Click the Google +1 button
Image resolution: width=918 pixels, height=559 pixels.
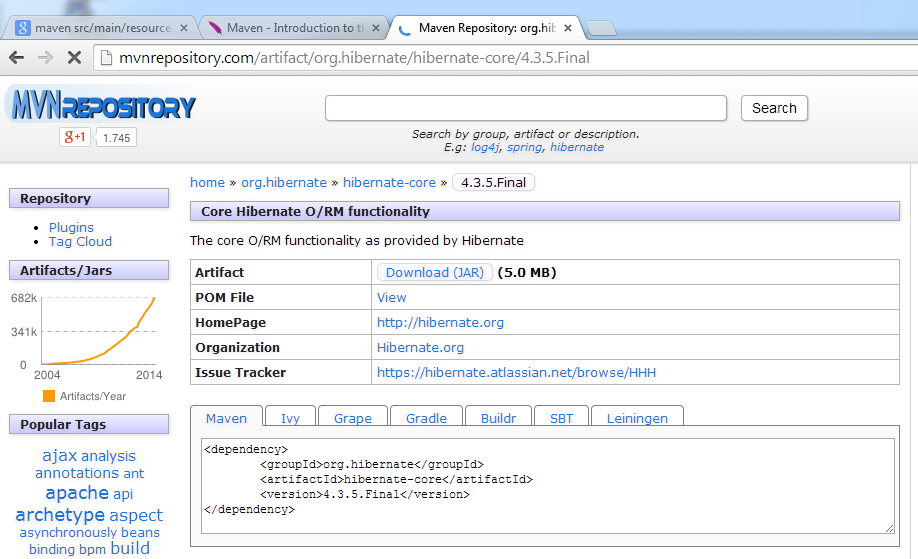tap(75, 138)
